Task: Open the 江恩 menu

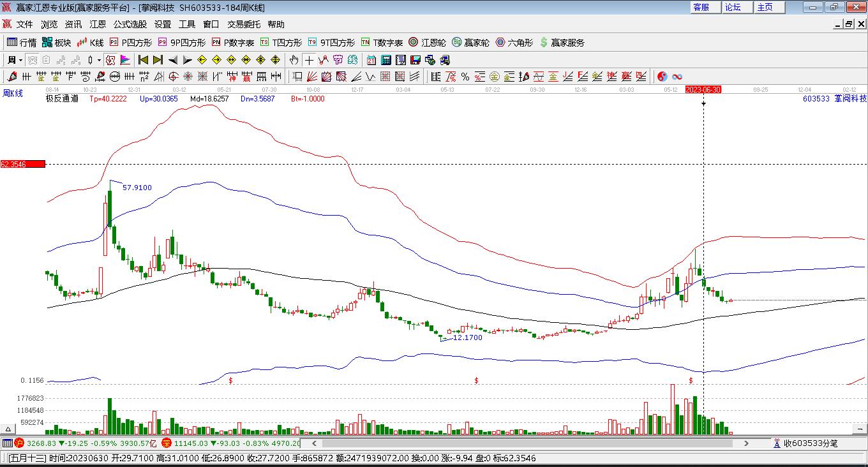Action: [98, 24]
